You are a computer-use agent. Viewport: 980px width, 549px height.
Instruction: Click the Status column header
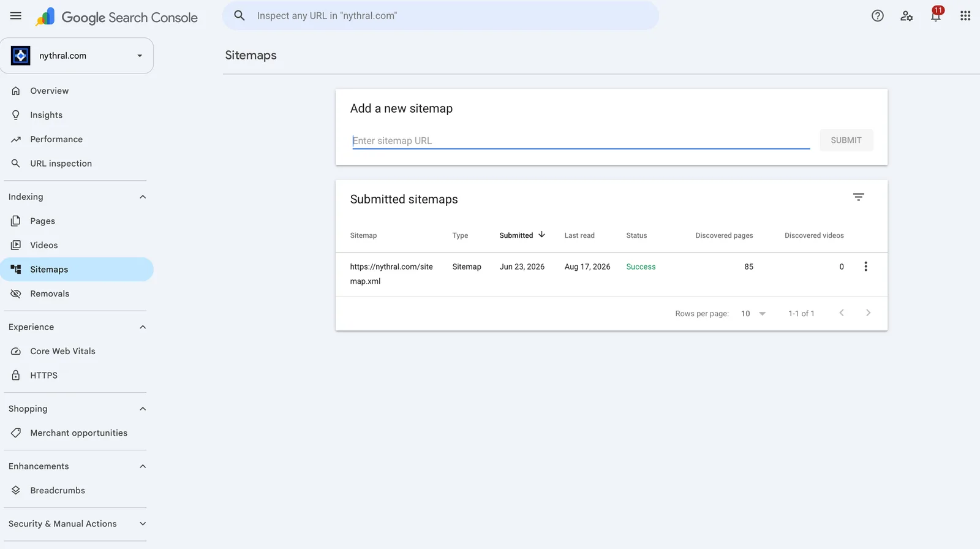point(636,235)
